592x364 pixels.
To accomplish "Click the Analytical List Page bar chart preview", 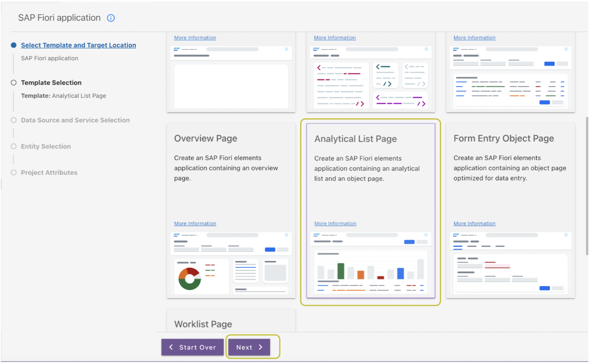I will (x=371, y=263).
